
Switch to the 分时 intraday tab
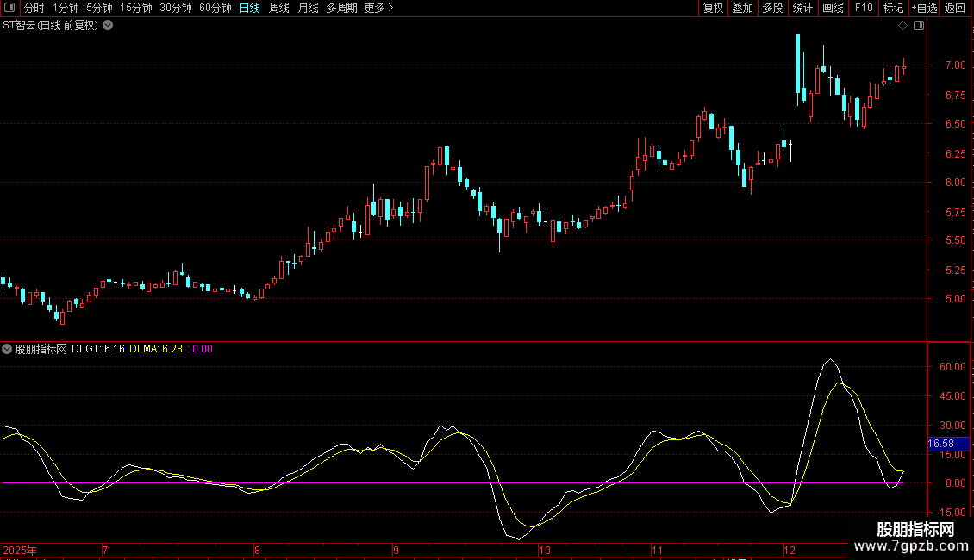pyautogui.click(x=34, y=8)
